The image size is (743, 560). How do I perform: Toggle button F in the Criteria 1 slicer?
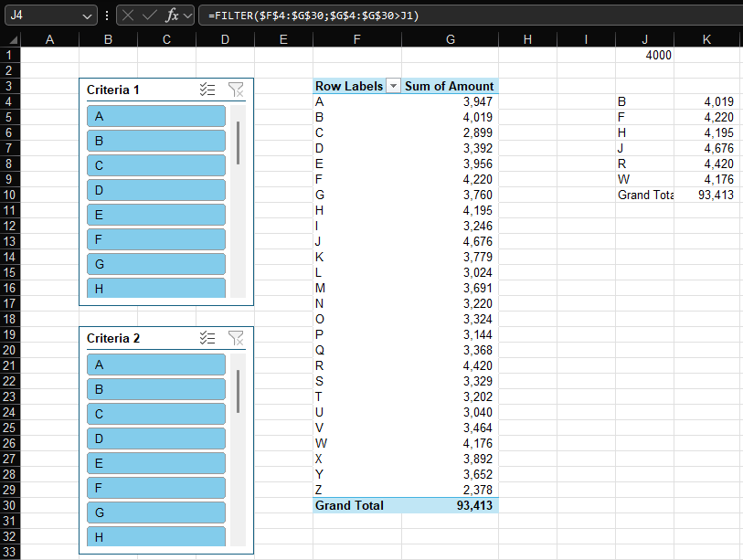[155, 239]
